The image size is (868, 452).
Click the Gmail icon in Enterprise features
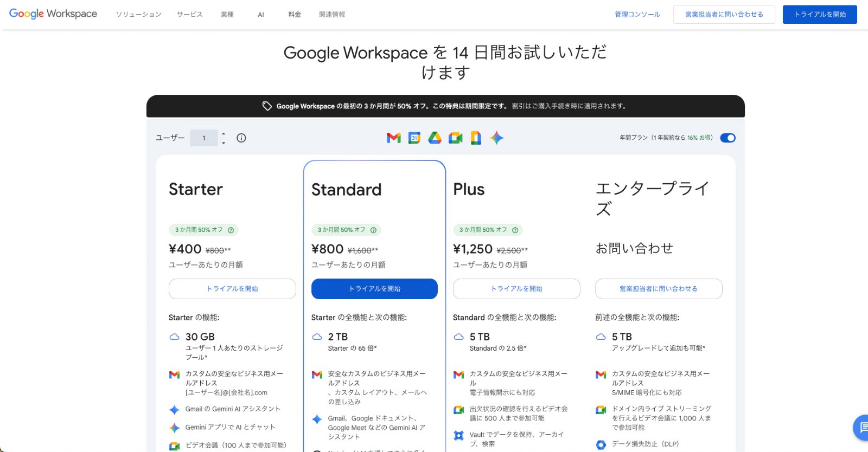[x=601, y=374]
